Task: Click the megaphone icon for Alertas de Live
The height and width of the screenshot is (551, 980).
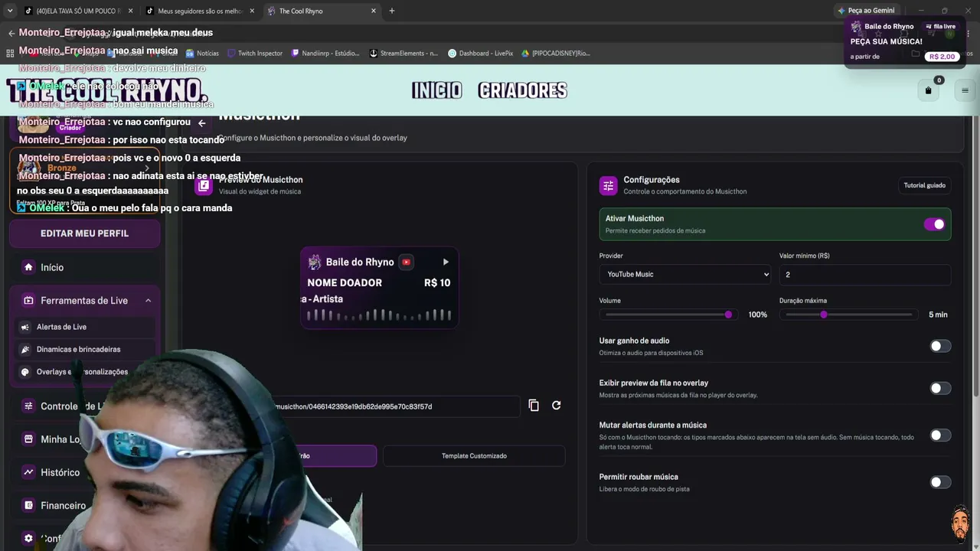Action: coord(25,327)
